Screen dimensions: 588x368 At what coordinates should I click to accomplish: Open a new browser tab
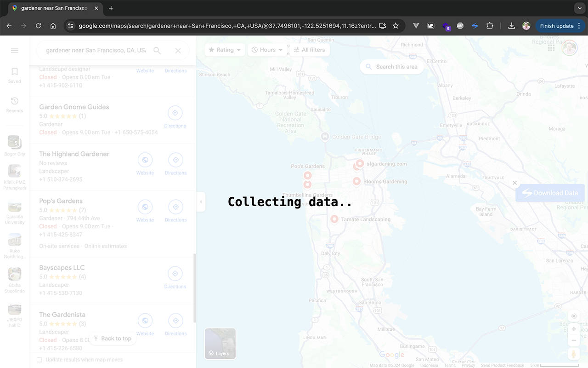point(111,8)
